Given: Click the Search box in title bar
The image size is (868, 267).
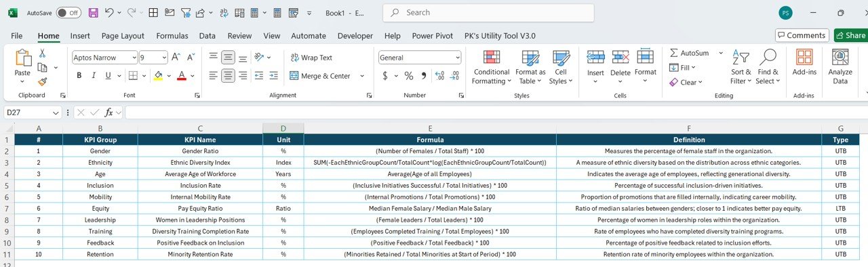Looking at the screenshot, I should point(488,13).
